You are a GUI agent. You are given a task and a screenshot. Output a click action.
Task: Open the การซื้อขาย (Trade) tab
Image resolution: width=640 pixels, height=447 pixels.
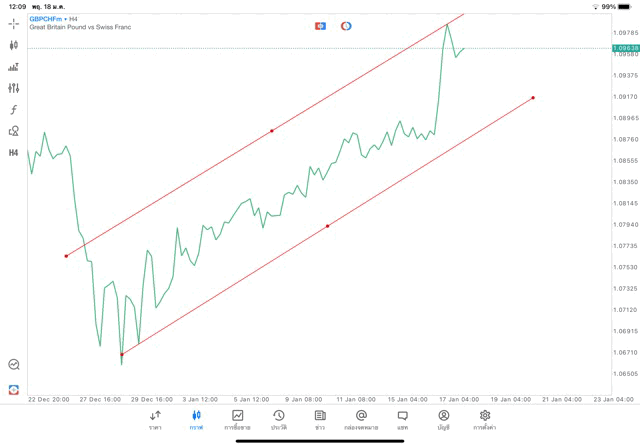237,419
